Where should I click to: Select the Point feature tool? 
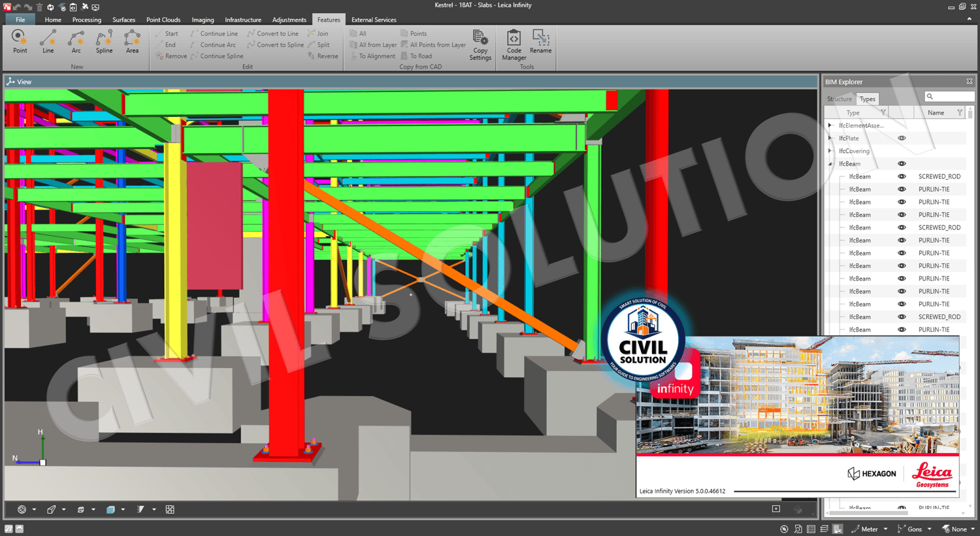click(x=20, y=42)
